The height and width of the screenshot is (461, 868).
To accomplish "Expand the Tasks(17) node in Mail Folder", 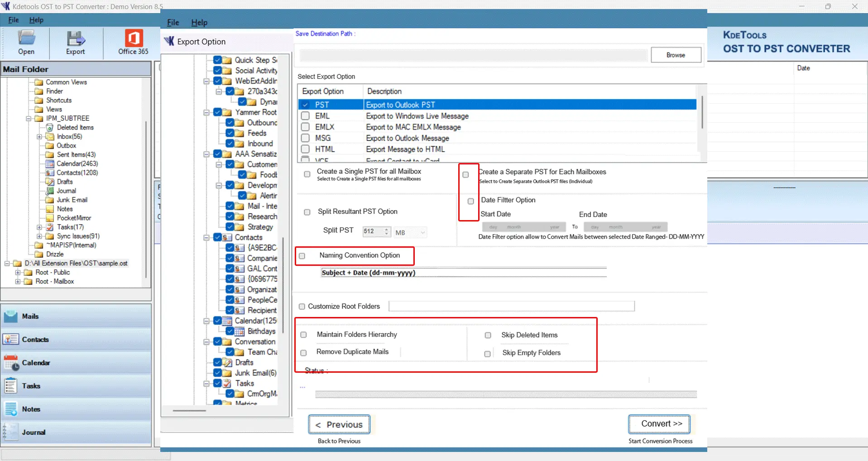I will (x=39, y=227).
